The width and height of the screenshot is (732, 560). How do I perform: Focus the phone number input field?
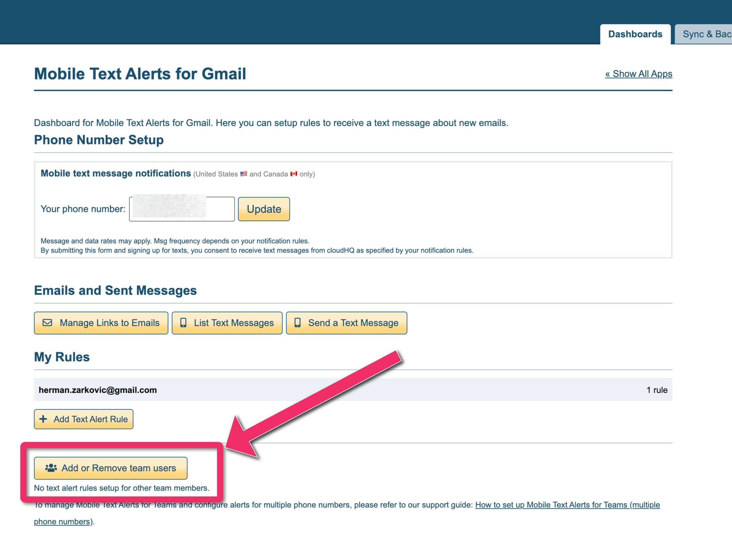tap(182, 209)
